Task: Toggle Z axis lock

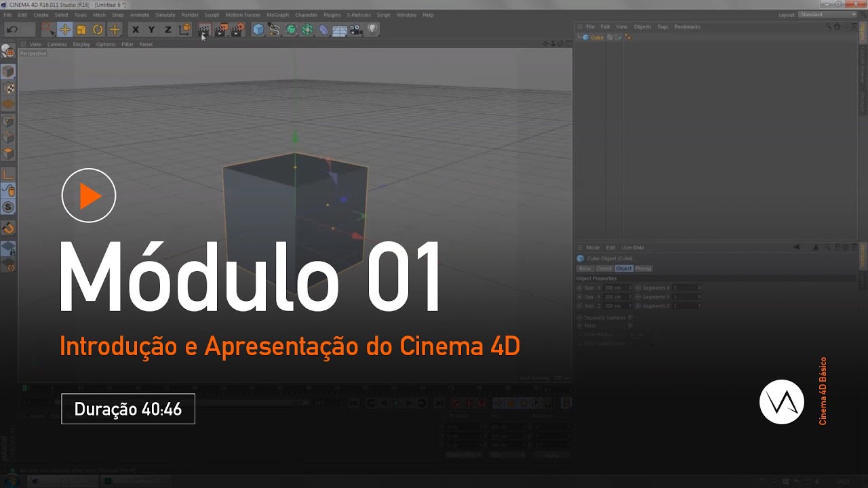Action: tap(168, 29)
